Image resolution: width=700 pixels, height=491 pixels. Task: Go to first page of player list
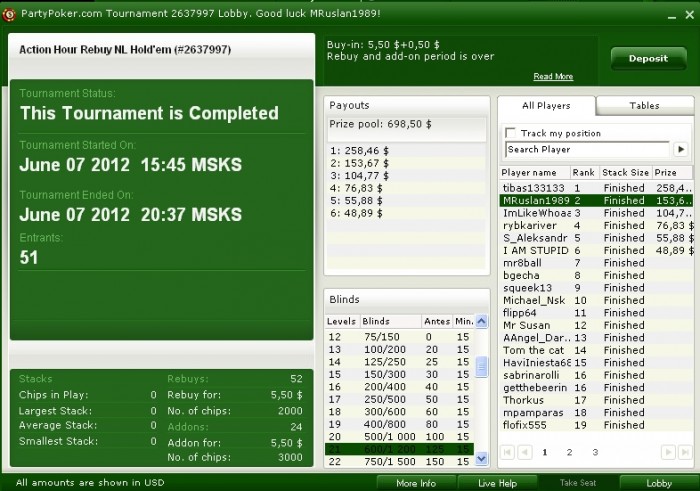[508, 452]
